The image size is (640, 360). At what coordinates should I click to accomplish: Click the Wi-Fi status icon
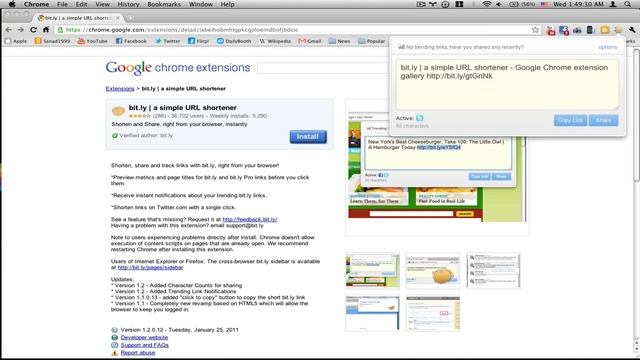(x=486, y=4)
